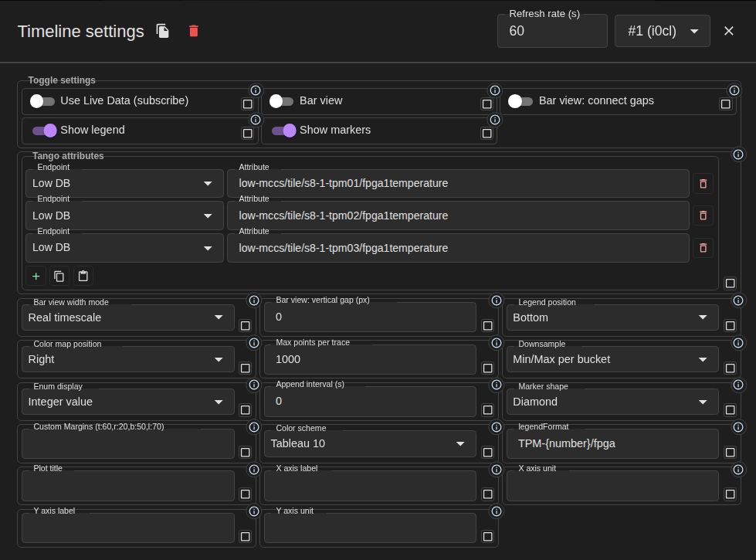The width and height of the screenshot is (756, 560).
Task: Open Legend position dropdown
Action: click(x=612, y=317)
